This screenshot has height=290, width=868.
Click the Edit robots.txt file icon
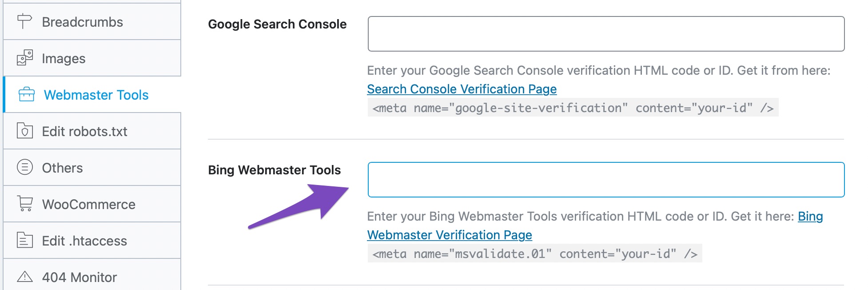tap(25, 131)
